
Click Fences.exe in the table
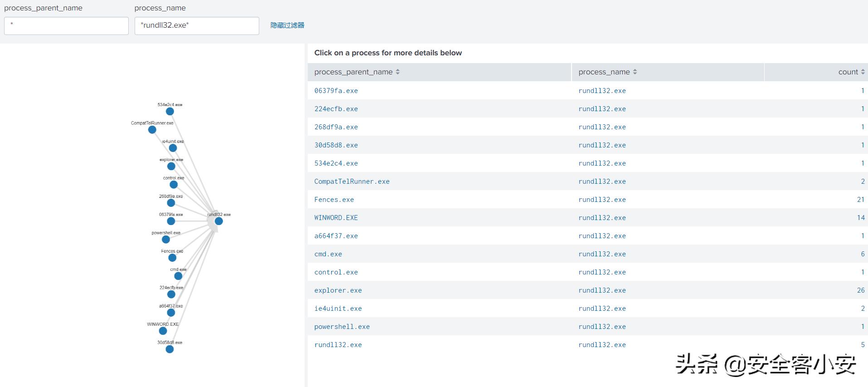[334, 200]
